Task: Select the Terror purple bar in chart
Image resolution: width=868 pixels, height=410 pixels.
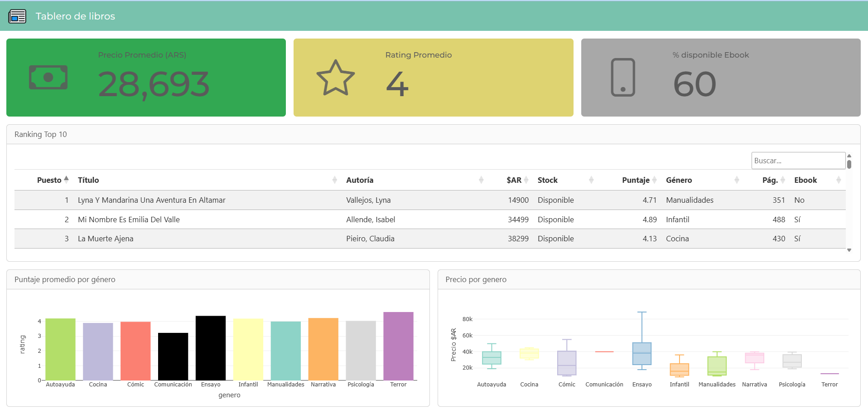Action: click(x=398, y=346)
